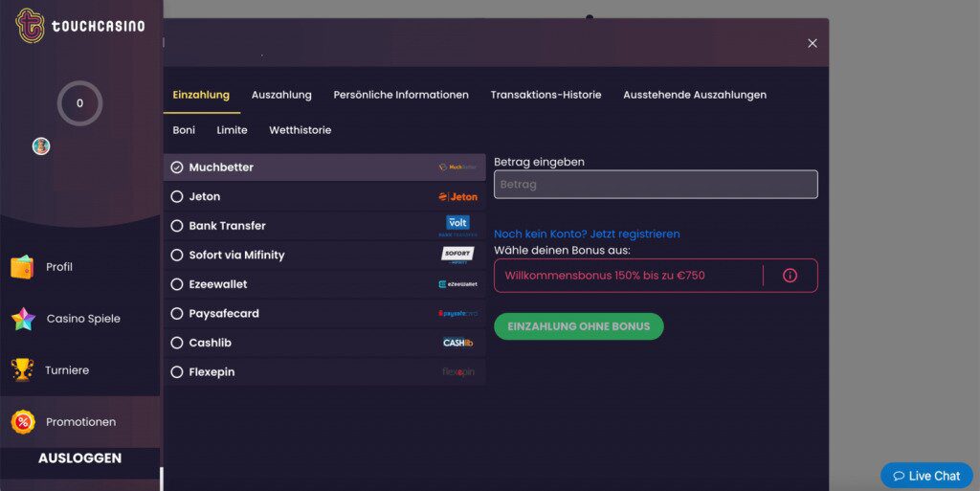Image resolution: width=980 pixels, height=491 pixels.
Task: Open the Transaktions-Historie tab
Action: click(x=546, y=95)
